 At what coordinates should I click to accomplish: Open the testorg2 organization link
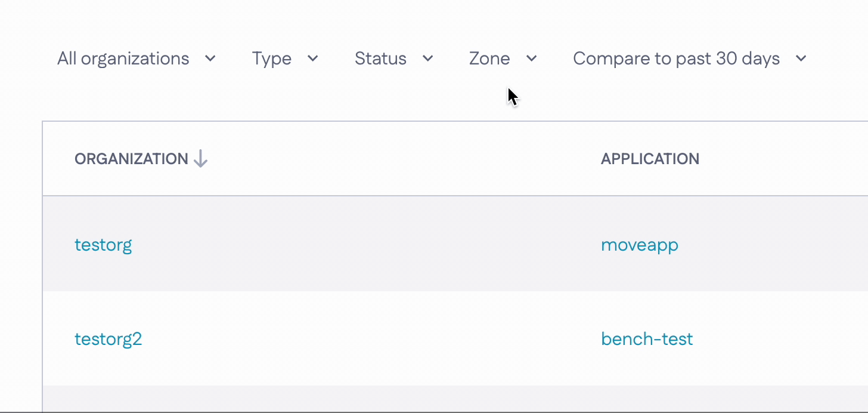coord(108,339)
